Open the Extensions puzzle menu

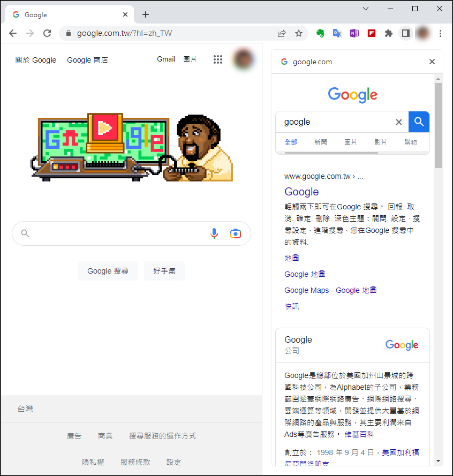pyautogui.click(x=389, y=33)
